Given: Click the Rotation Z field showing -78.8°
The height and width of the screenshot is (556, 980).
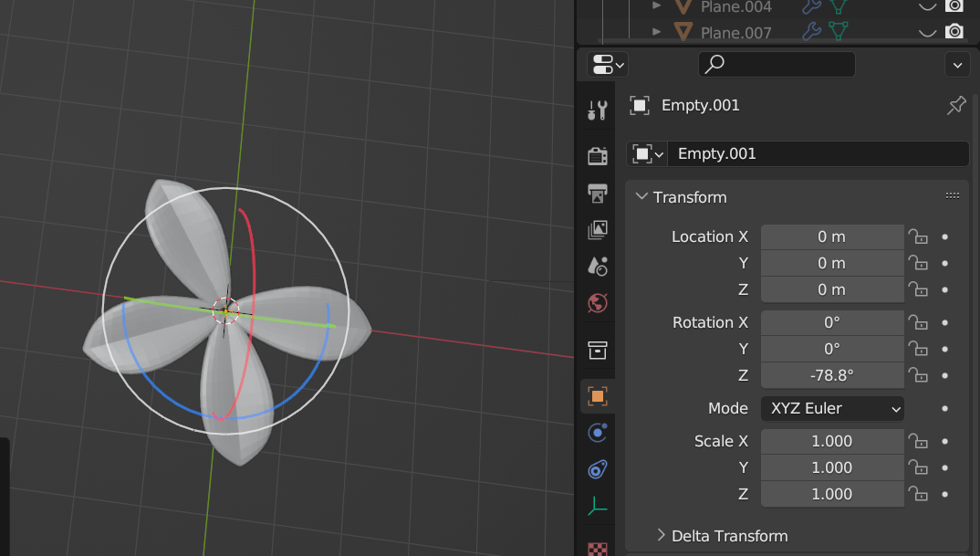Looking at the screenshot, I should [x=832, y=375].
